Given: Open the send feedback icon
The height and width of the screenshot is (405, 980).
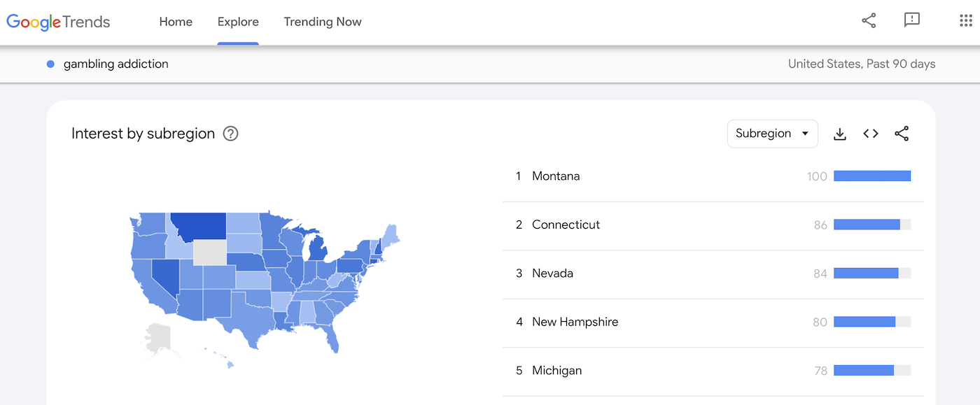Looking at the screenshot, I should point(911,21).
